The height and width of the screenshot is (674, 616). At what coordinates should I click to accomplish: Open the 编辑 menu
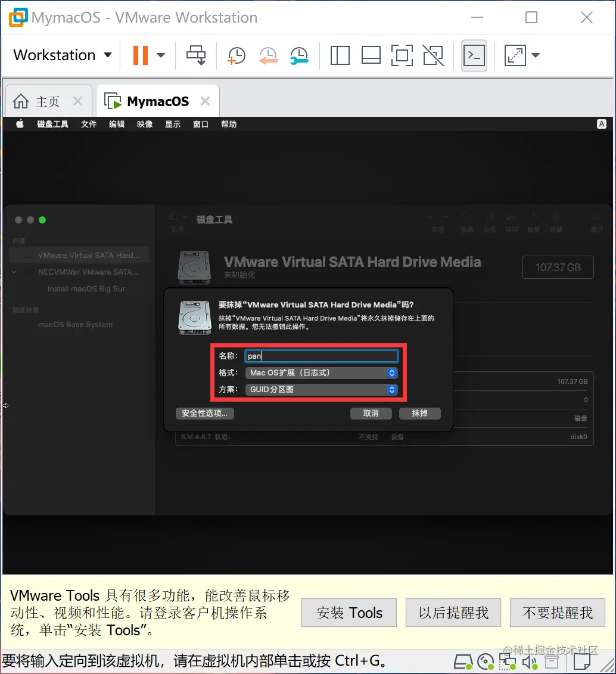click(117, 124)
